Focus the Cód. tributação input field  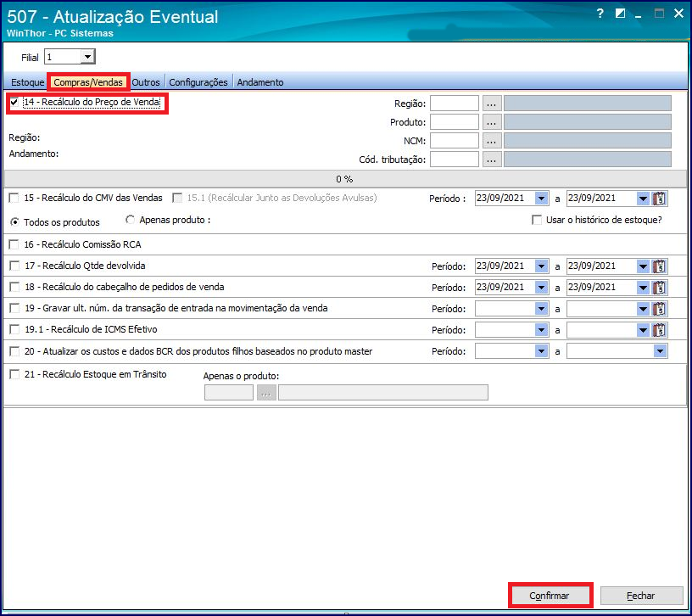click(x=455, y=160)
